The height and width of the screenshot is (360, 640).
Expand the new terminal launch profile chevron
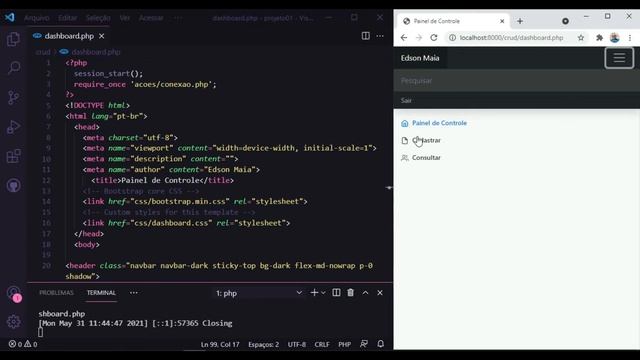coord(323,293)
